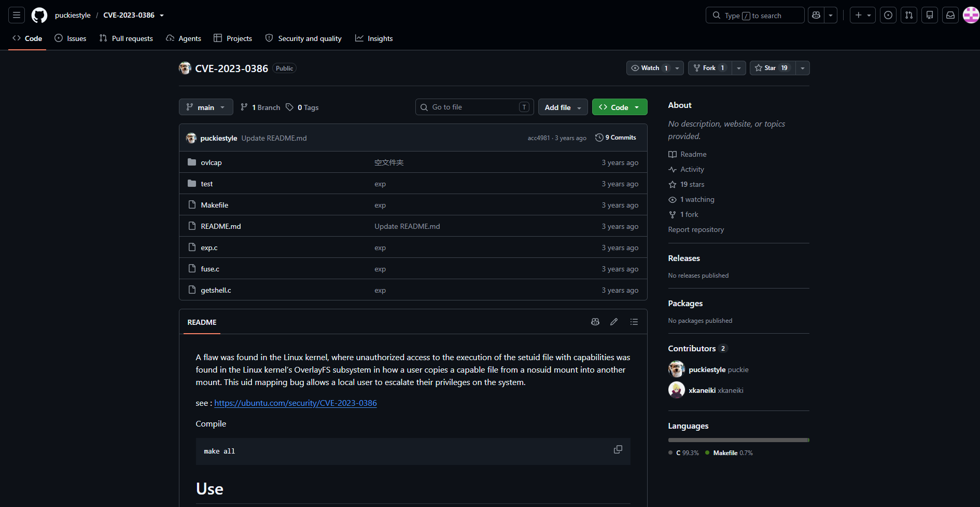The image size is (980, 507).
Task: Click the Languages color bar
Action: pos(738,440)
